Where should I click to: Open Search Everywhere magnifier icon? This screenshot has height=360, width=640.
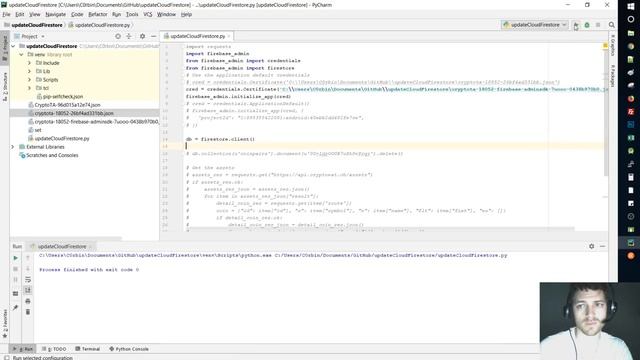click(611, 25)
